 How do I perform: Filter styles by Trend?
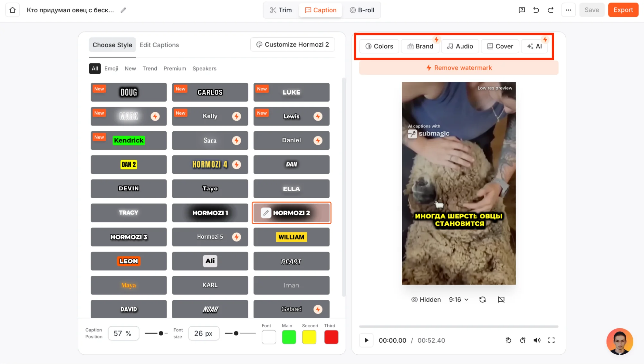click(x=150, y=69)
